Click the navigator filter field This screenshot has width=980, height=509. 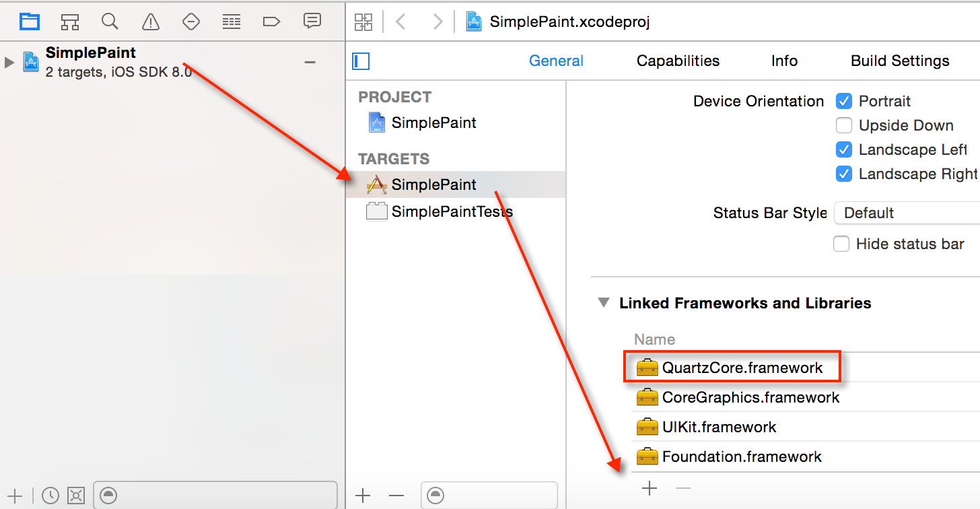point(215,496)
